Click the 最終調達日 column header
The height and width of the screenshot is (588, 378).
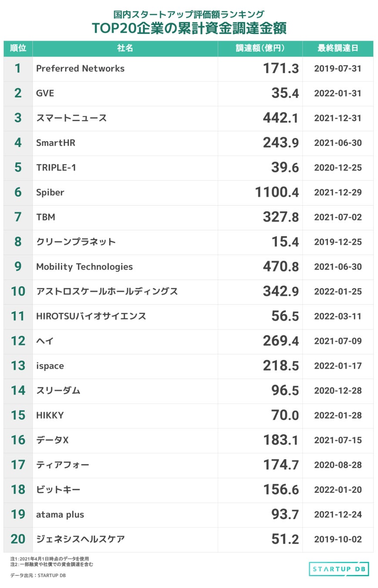click(x=338, y=48)
